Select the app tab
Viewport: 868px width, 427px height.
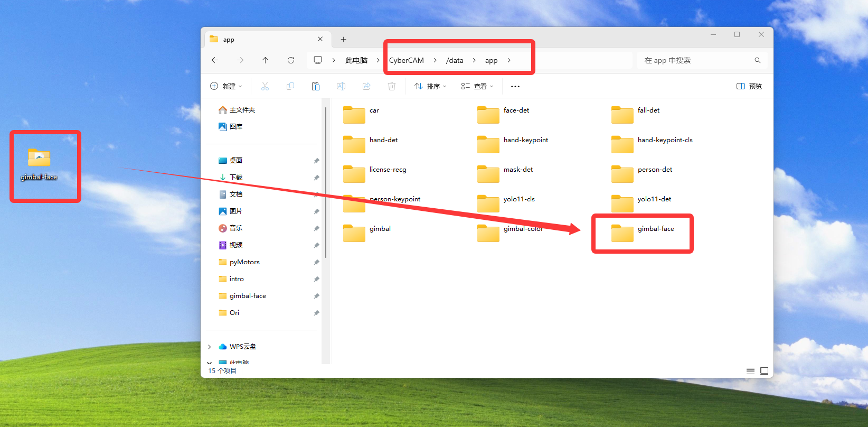(x=267, y=39)
